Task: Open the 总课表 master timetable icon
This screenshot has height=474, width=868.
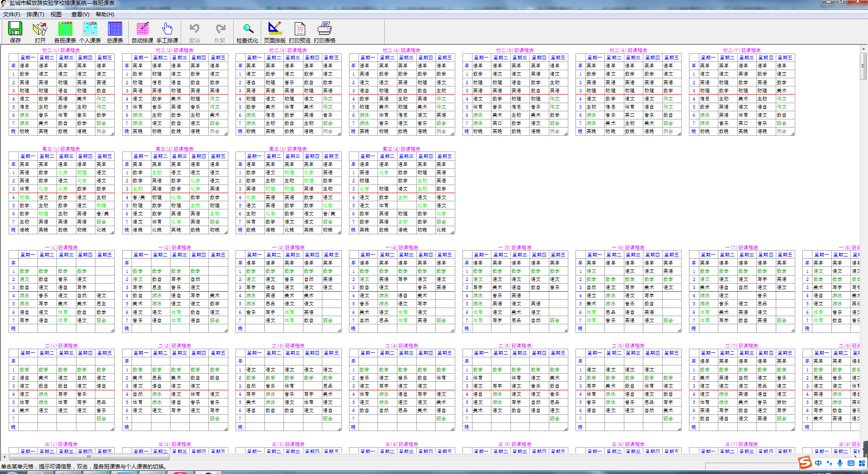Action: click(x=115, y=29)
